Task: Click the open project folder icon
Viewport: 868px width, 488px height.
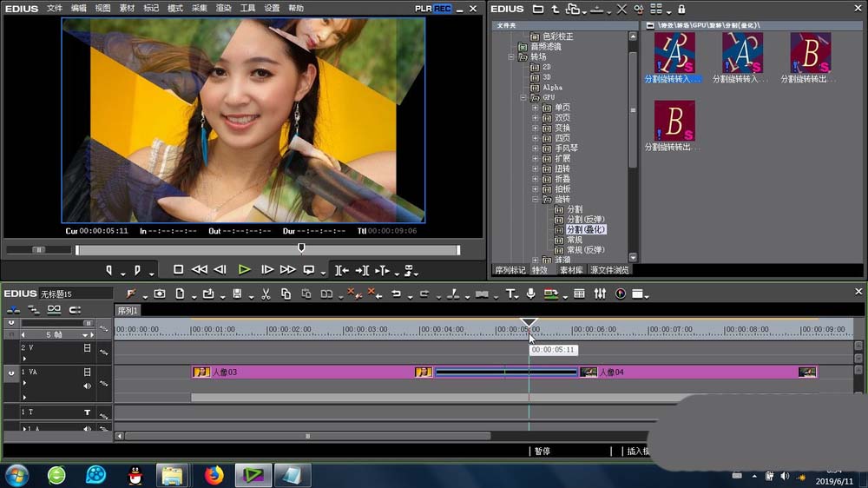Action: (208, 294)
